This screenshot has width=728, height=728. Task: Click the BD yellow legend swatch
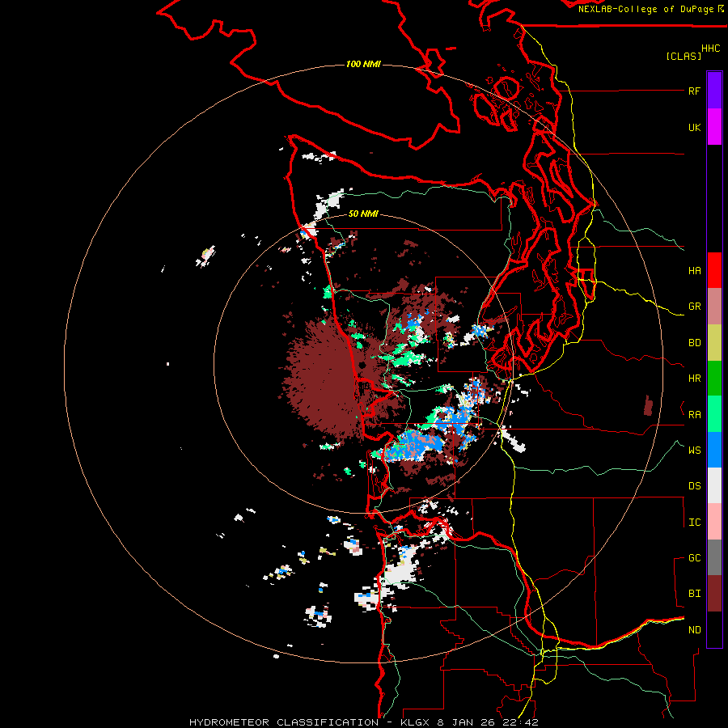coord(714,343)
